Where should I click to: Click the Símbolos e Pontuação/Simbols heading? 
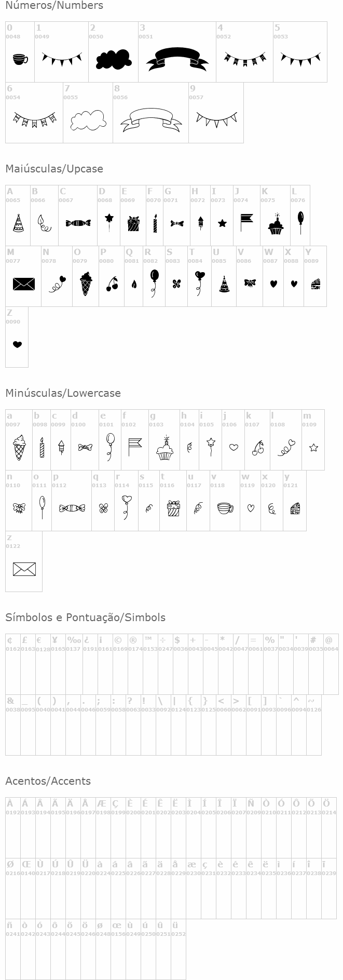pyautogui.click(x=85, y=617)
